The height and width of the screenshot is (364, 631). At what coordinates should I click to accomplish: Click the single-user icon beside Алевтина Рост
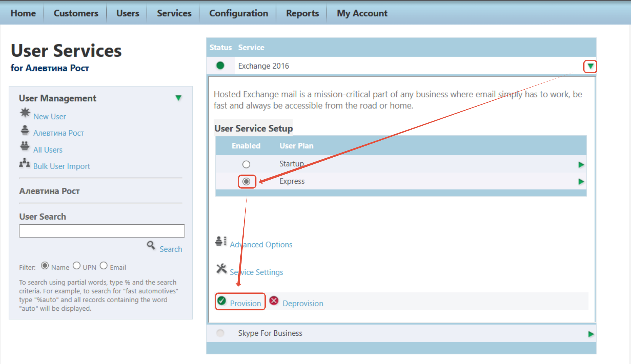(25, 130)
